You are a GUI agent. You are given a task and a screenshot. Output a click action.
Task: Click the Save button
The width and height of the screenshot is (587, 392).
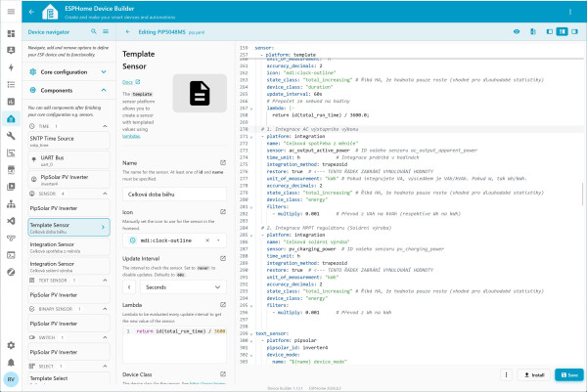click(x=569, y=374)
